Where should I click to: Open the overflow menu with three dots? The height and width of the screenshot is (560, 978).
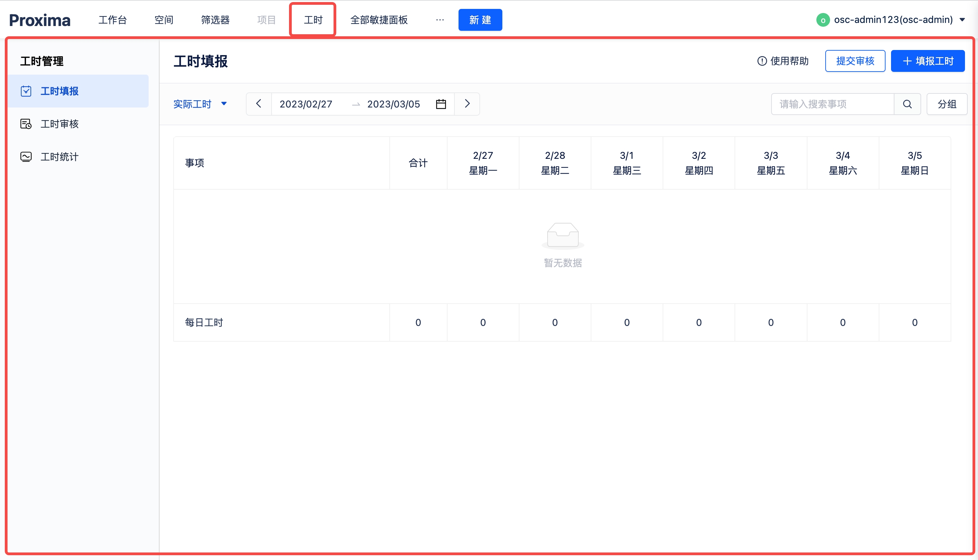[439, 20]
